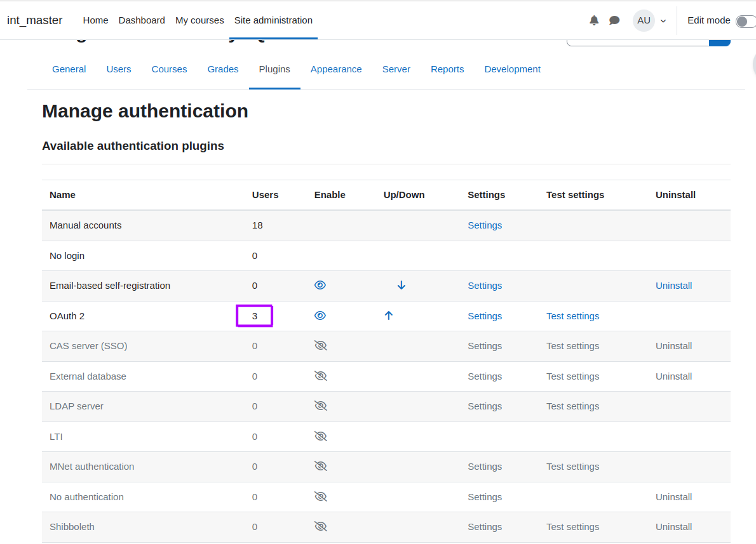Viewport: 756px width, 544px height.
Task: Open OAuth 2 Test settings
Action: point(573,316)
